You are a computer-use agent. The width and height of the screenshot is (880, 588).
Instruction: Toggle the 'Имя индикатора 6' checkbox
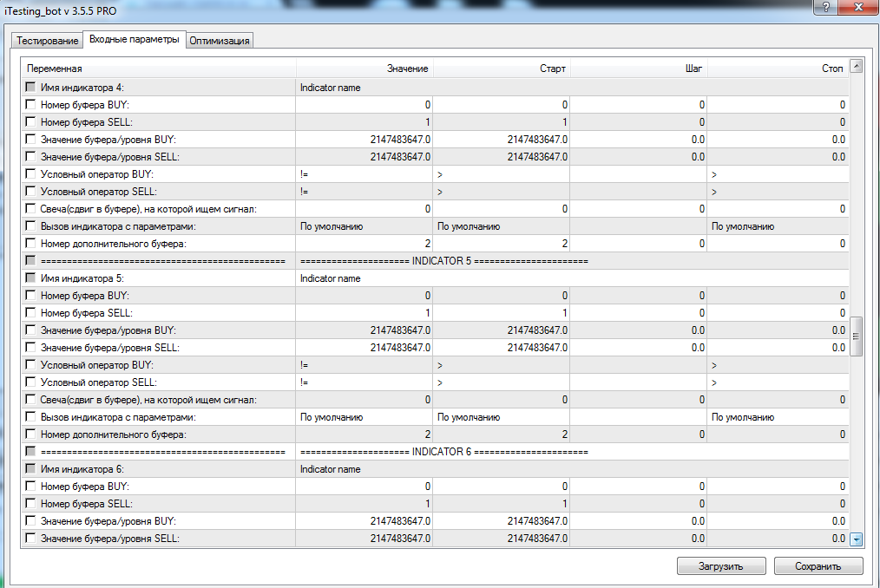[31, 469]
